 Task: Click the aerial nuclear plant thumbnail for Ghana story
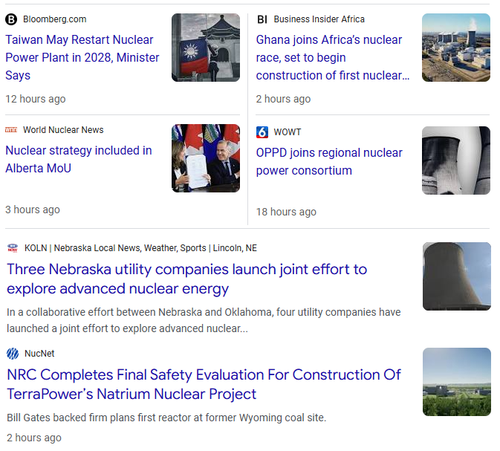tap(456, 48)
